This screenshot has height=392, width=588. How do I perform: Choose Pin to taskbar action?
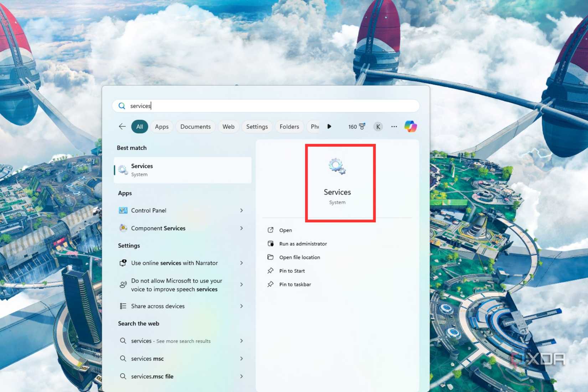pos(295,284)
